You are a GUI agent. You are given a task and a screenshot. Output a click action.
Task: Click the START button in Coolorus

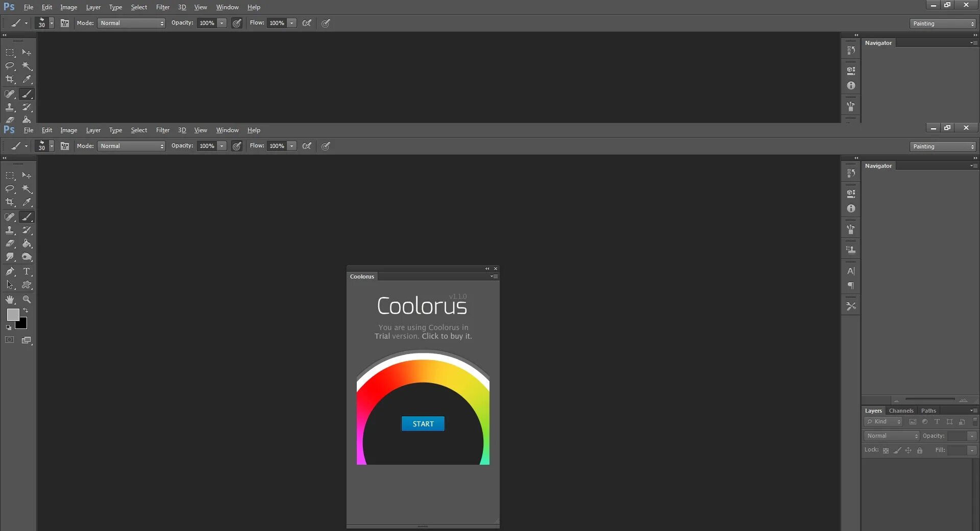click(423, 424)
